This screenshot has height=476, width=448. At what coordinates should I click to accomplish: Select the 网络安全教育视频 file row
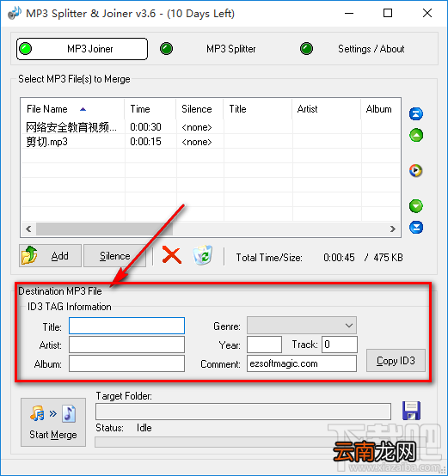click(x=211, y=127)
